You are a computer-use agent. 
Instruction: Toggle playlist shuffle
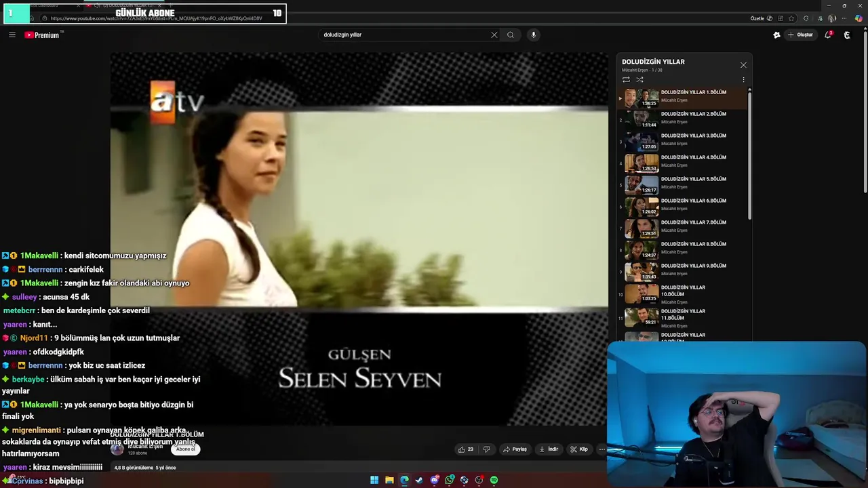coord(639,79)
